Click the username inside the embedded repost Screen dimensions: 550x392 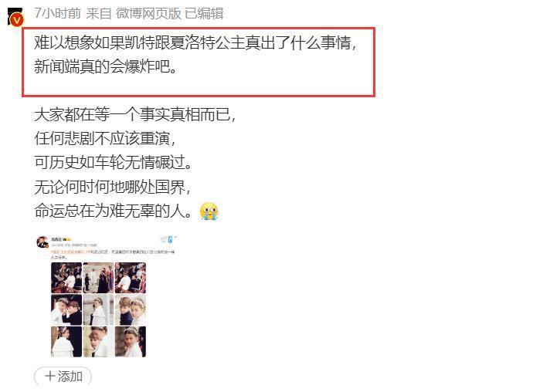56,240
